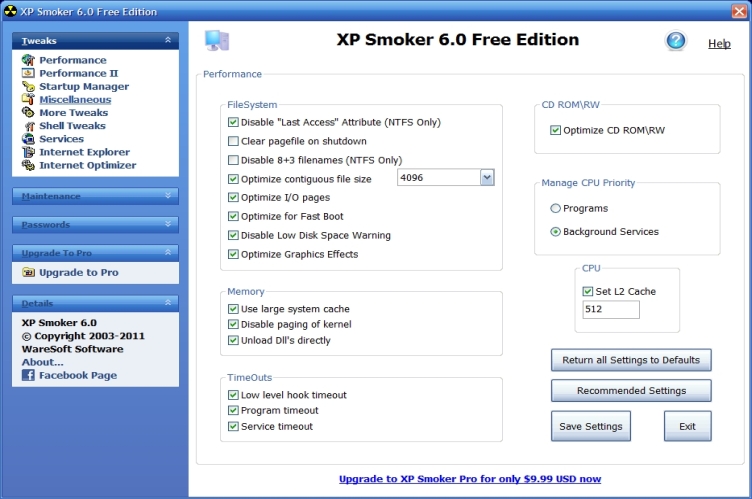The width and height of the screenshot is (752, 499).
Task: Toggle Optimize I/O pages checkbox
Action: point(233,197)
